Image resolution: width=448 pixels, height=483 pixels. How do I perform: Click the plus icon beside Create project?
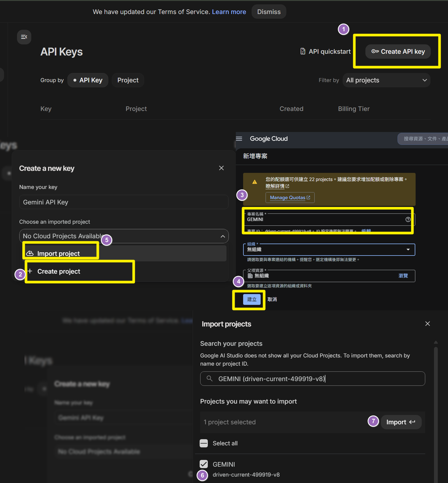tap(30, 271)
